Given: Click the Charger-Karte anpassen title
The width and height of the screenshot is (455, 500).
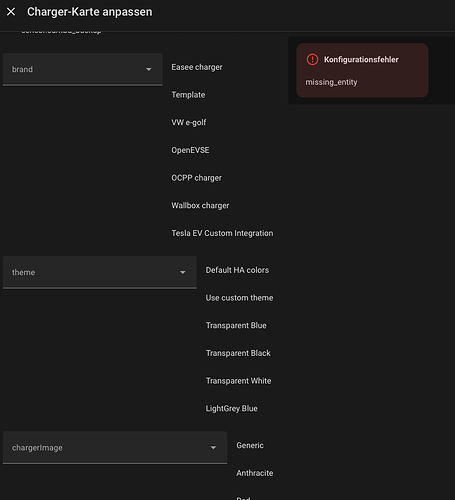Looking at the screenshot, I should (90, 12).
